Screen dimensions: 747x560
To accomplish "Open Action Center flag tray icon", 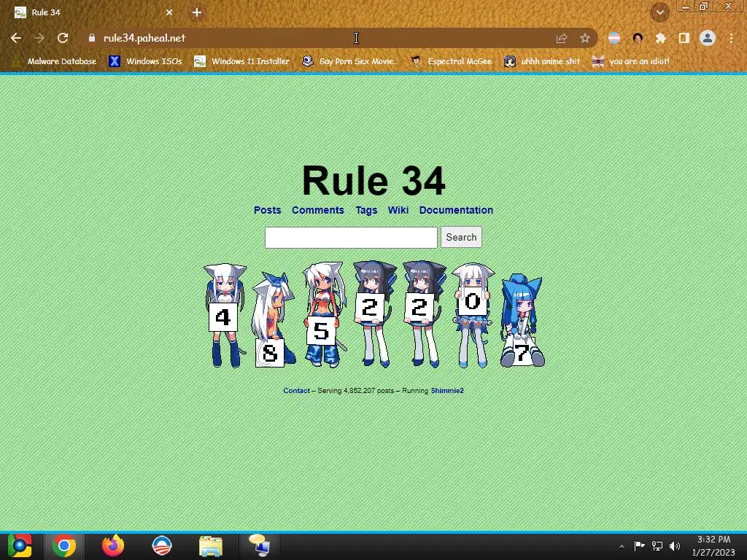I will tap(639, 545).
